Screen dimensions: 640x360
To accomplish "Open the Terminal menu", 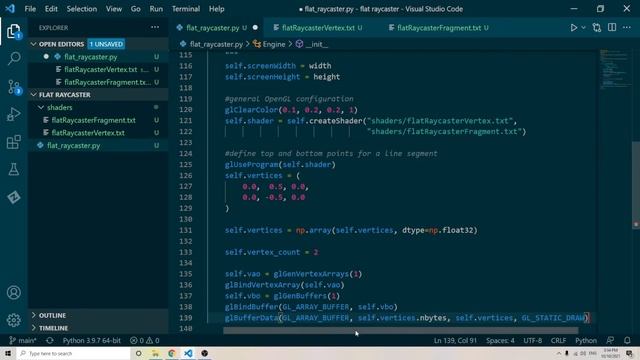I will click(186, 9).
